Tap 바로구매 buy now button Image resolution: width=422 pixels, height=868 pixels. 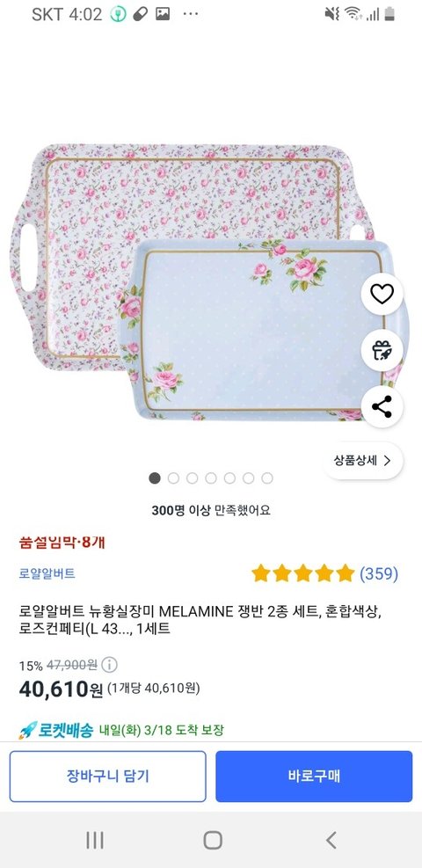pyautogui.click(x=314, y=777)
